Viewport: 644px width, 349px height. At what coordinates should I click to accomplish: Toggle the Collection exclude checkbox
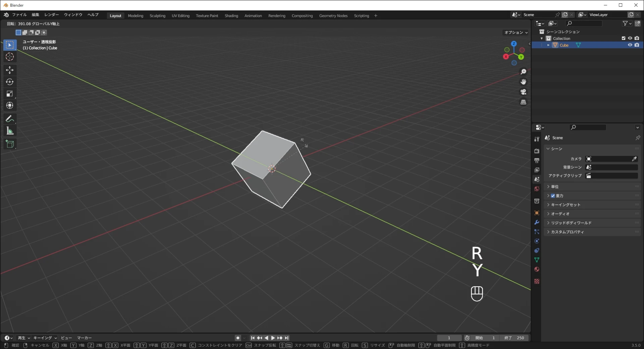tap(624, 38)
